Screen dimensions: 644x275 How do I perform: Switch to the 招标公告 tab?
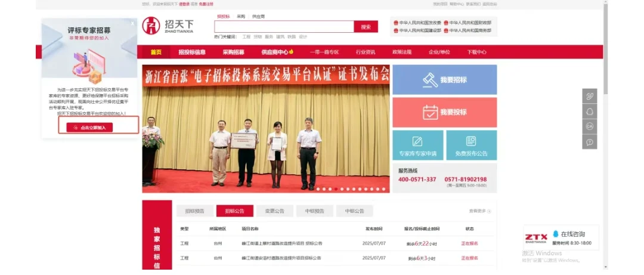[x=234, y=211]
